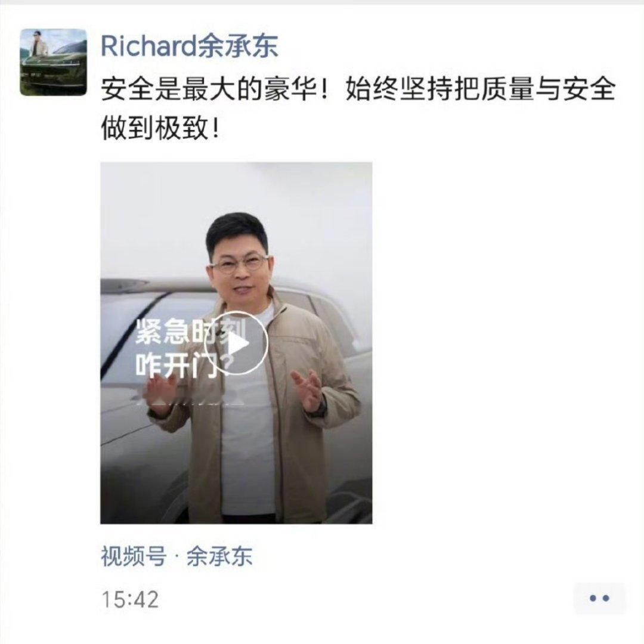The height and width of the screenshot is (644, 644).
Task: Click the second text line 做到极致!
Action: pos(160,129)
